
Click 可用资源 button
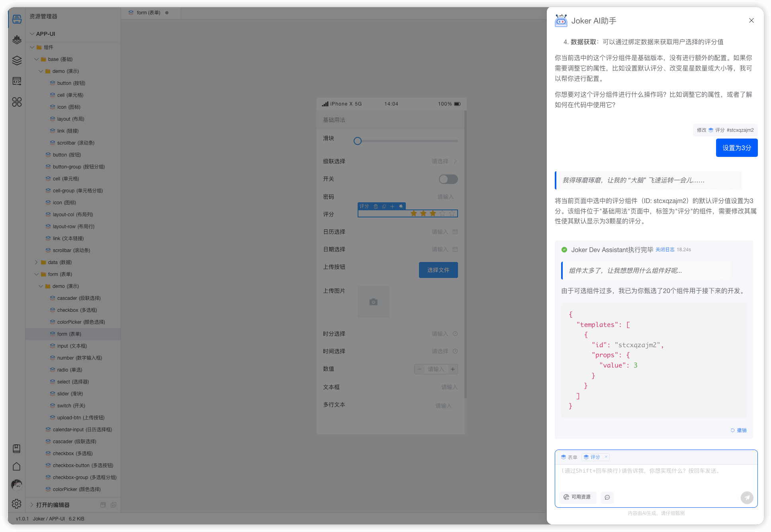tap(577, 497)
